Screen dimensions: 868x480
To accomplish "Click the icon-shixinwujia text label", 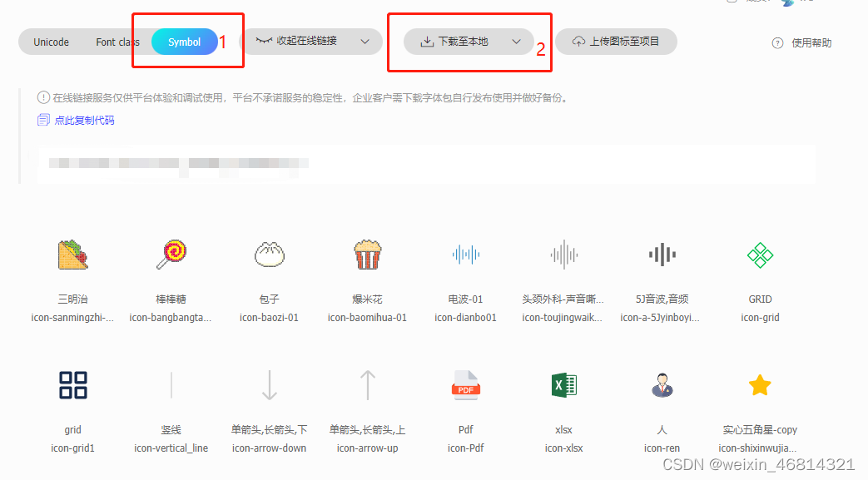I will coord(758,448).
